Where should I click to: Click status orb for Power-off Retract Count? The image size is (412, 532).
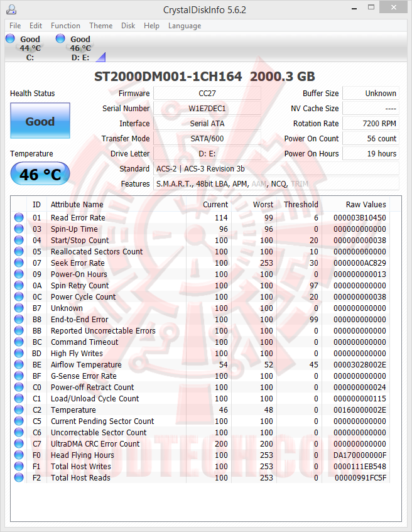19,387
